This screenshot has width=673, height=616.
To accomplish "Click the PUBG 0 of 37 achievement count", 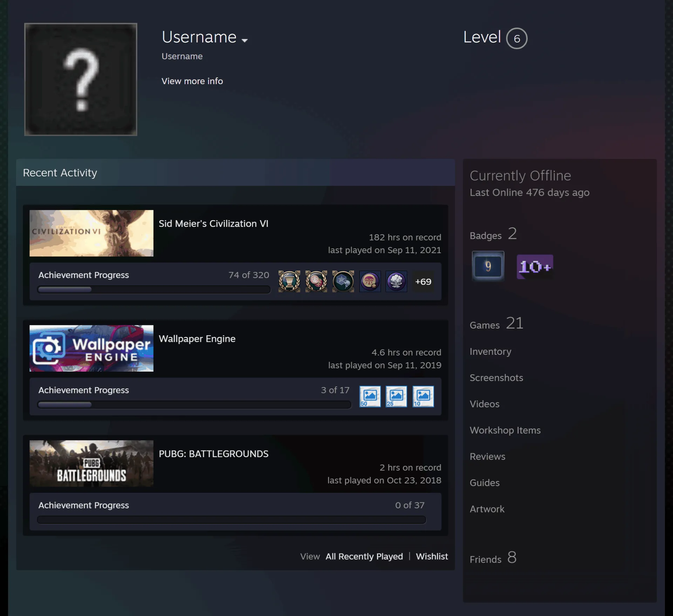I will pos(410,505).
